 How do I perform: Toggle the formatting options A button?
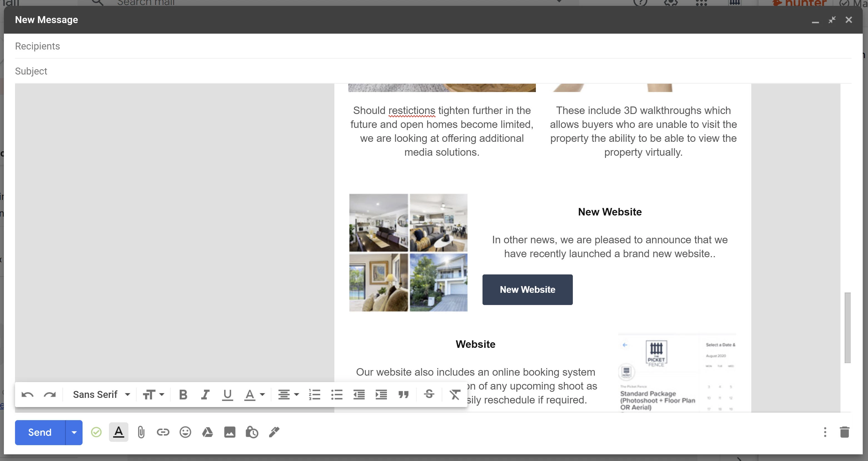click(119, 432)
